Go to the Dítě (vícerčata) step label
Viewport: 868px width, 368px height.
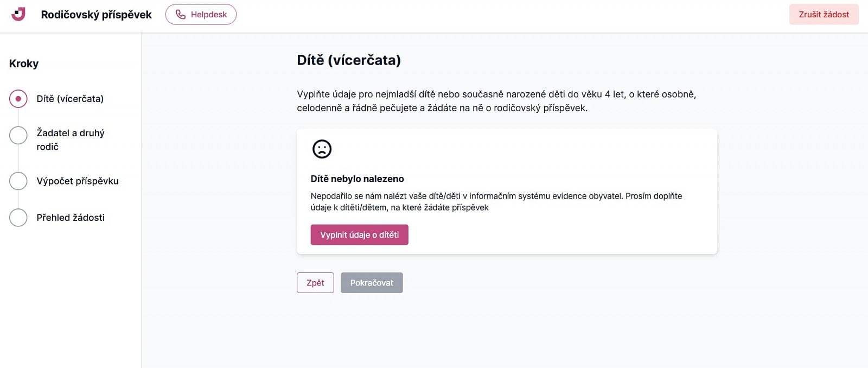click(x=70, y=99)
